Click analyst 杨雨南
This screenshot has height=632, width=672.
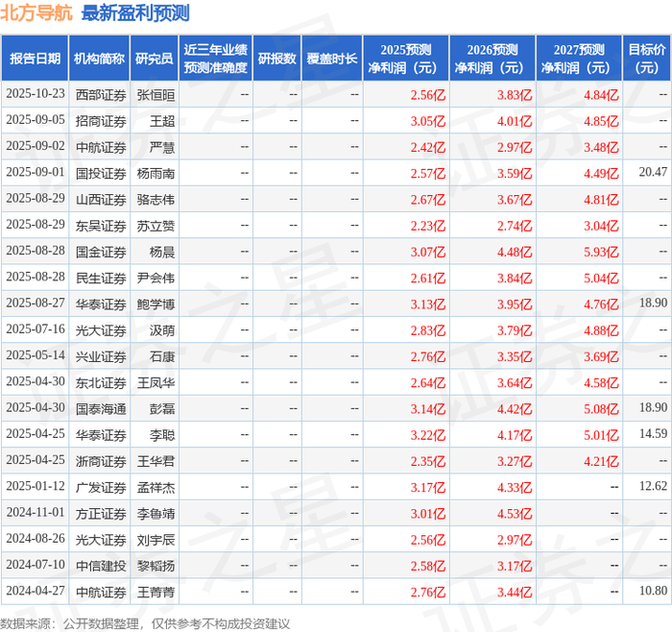click(156, 173)
